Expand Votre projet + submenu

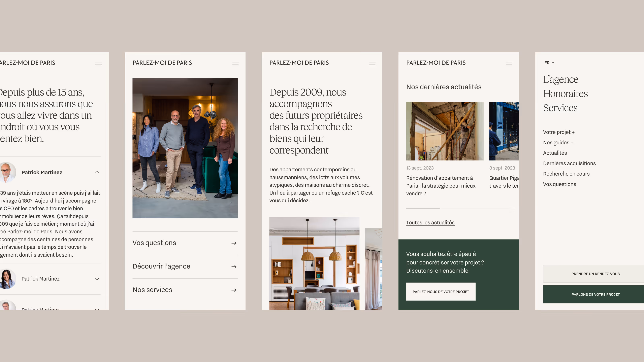[x=559, y=132]
